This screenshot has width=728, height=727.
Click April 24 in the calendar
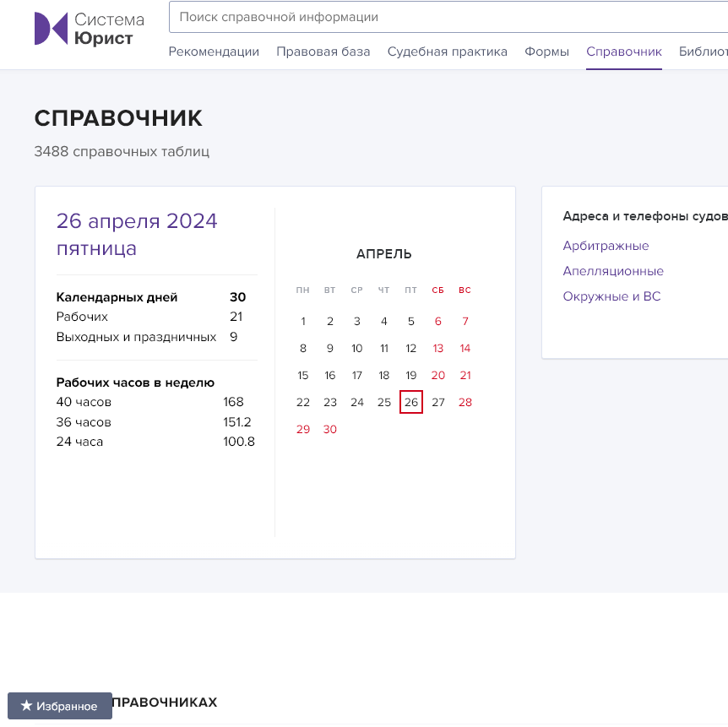[356, 402]
